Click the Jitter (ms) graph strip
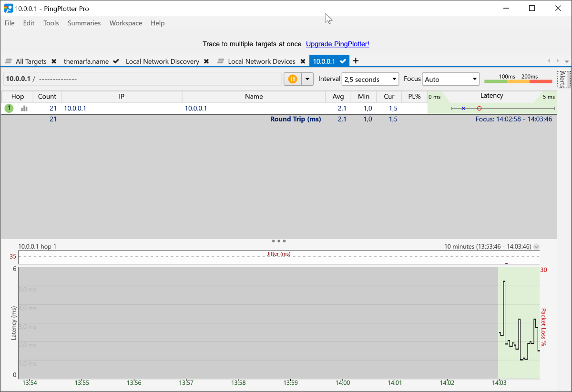The width and height of the screenshot is (572, 392). click(x=279, y=257)
